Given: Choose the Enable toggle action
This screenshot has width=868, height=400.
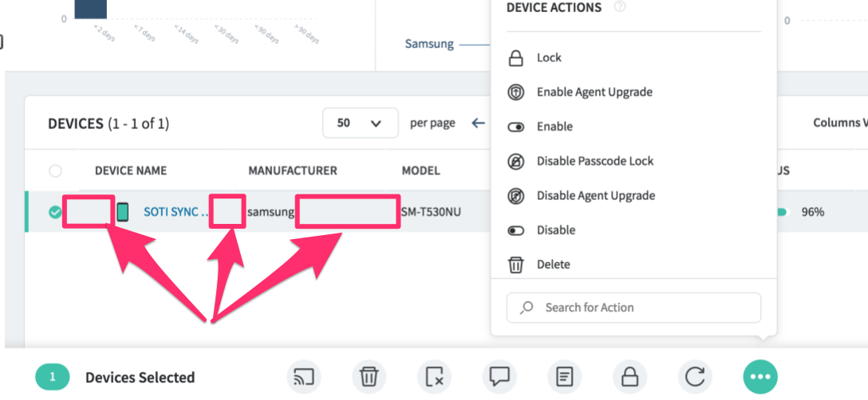Looking at the screenshot, I should point(554,127).
